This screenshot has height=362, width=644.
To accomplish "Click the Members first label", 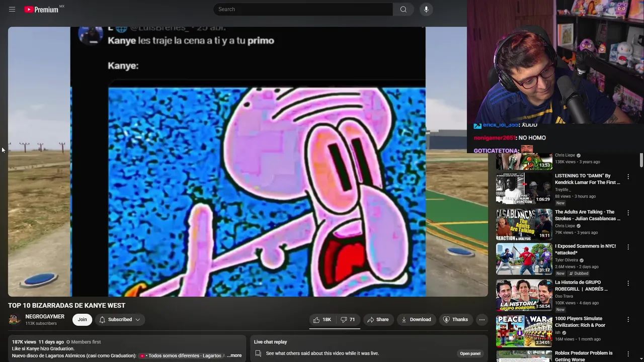I will pos(84,342).
